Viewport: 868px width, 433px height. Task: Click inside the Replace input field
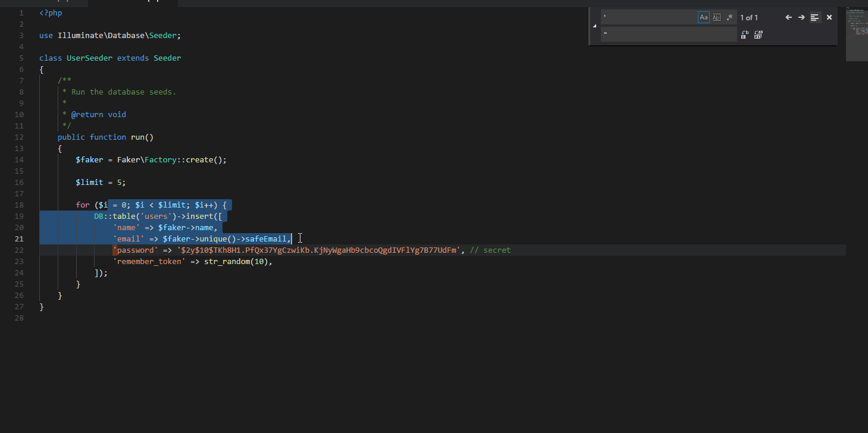coord(666,34)
